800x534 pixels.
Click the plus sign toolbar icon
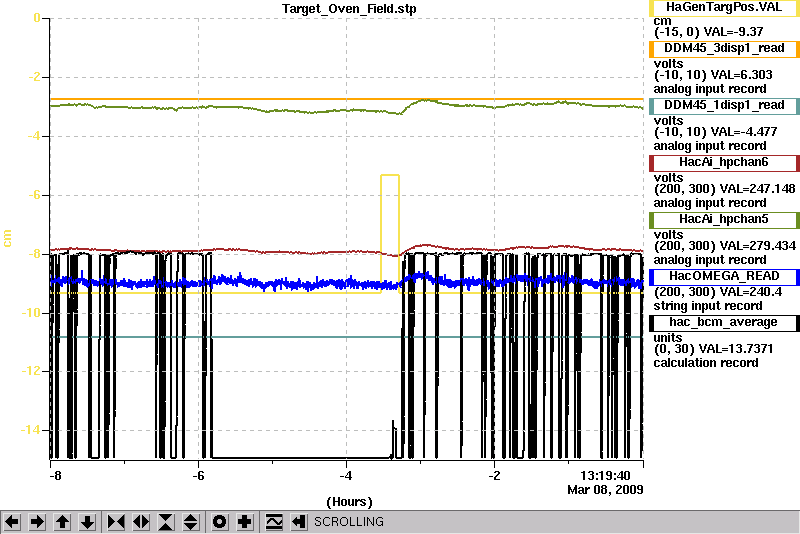click(245, 522)
